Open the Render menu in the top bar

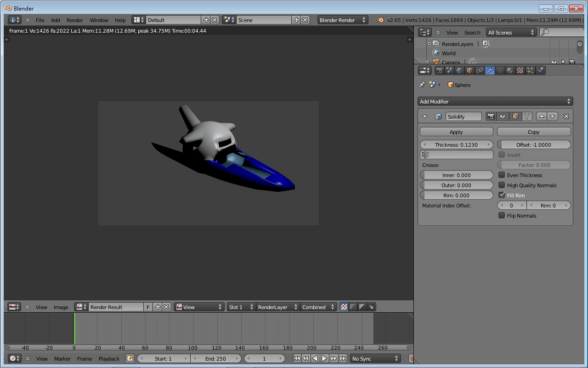(x=74, y=20)
